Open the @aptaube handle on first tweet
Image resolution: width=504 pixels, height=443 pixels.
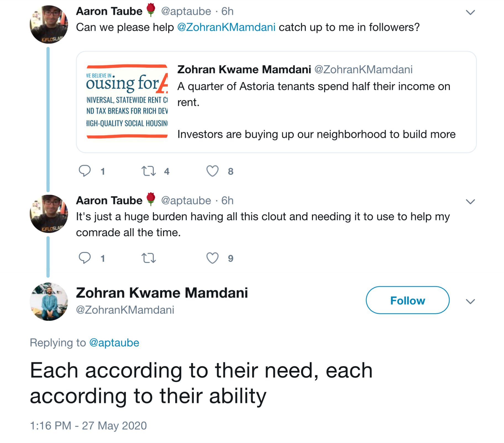pos(186,11)
